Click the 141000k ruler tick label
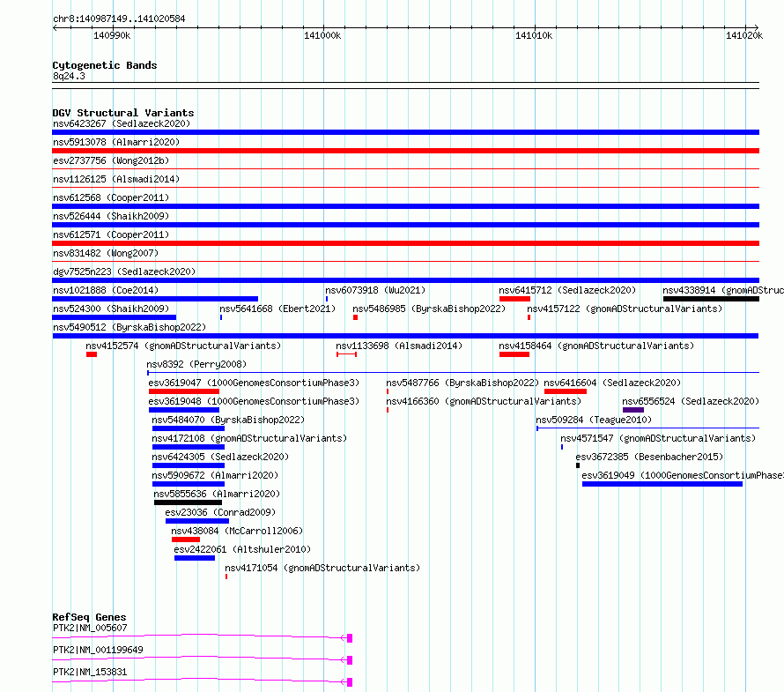This screenshot has width=784, height=692. [x=322, y=35]
